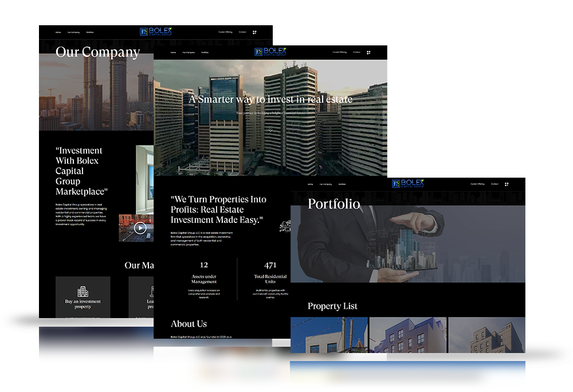
Task: Select Home in the main navigation
Action: point(172,52)
